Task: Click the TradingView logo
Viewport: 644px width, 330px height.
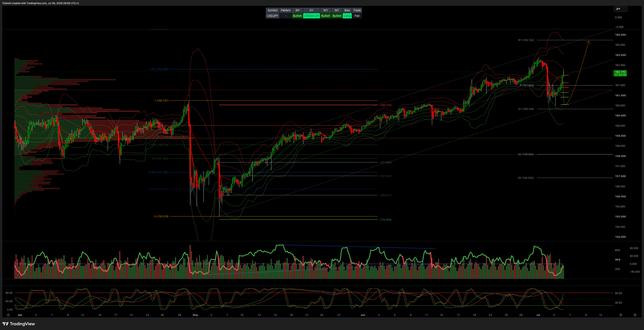Action: coord(19,324)
